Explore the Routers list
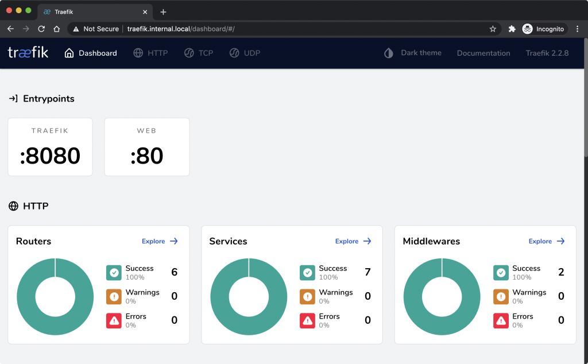This screenshot has height=364, width=588. pos(160,241)
